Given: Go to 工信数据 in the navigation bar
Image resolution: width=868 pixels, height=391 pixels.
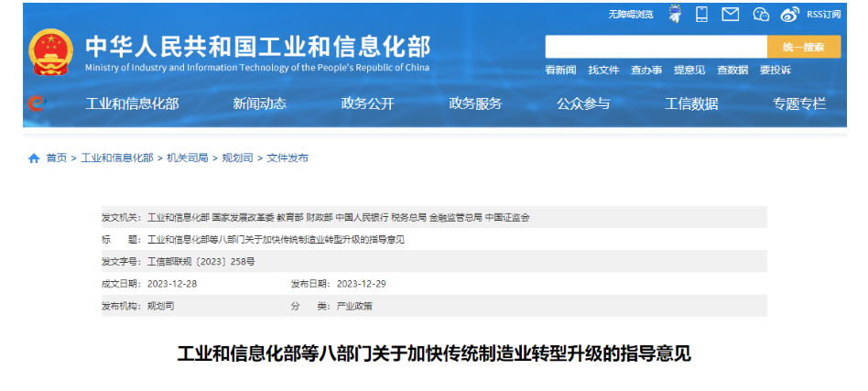Looking at the screenshot, I should [691, 103].
